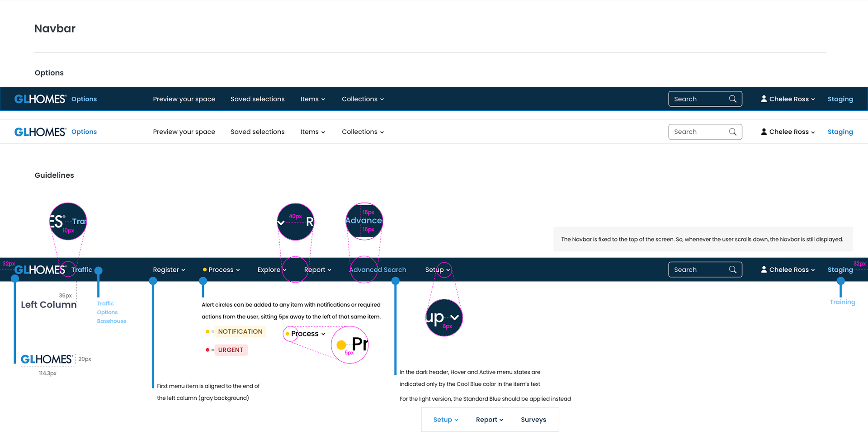Expand Report dropdown in guidelines navbar

click(x=318, y=270)
